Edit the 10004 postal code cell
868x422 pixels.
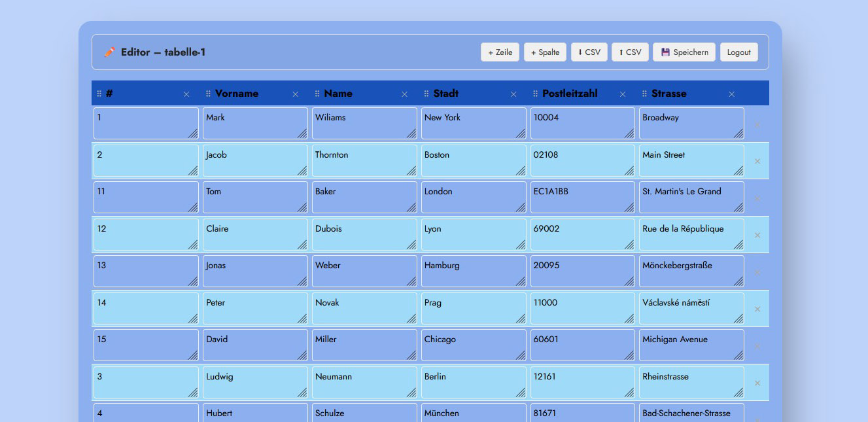point(583,124)
